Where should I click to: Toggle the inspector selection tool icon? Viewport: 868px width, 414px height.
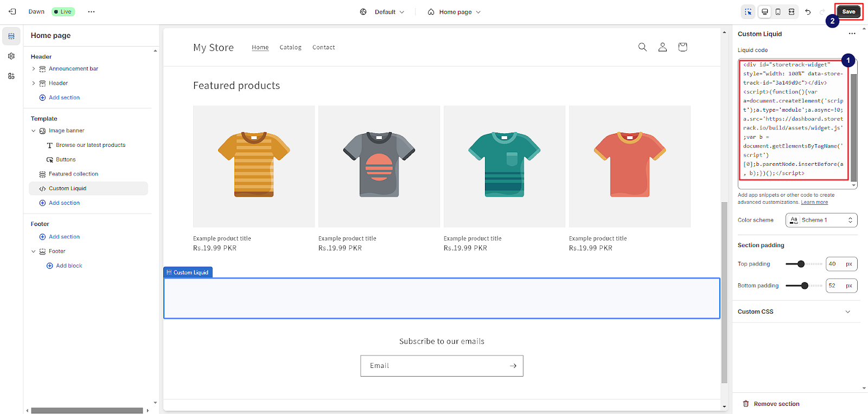tap(748, 12)
